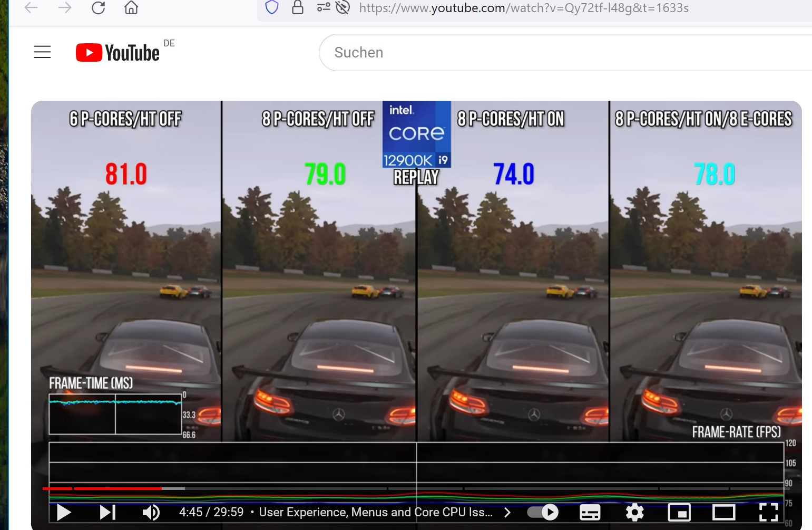The image size is (812, 530).
Task: Click inside the YouTube search field
Action: [x=527, y=52]
